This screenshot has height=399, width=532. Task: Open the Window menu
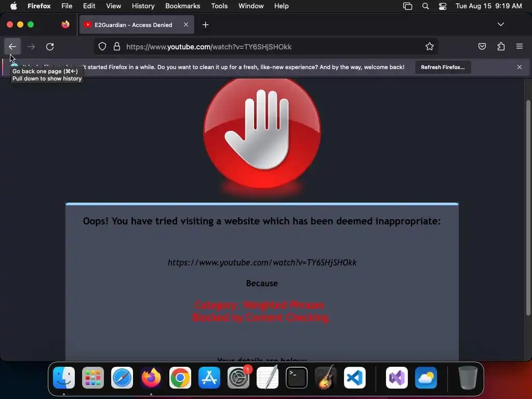251,6
